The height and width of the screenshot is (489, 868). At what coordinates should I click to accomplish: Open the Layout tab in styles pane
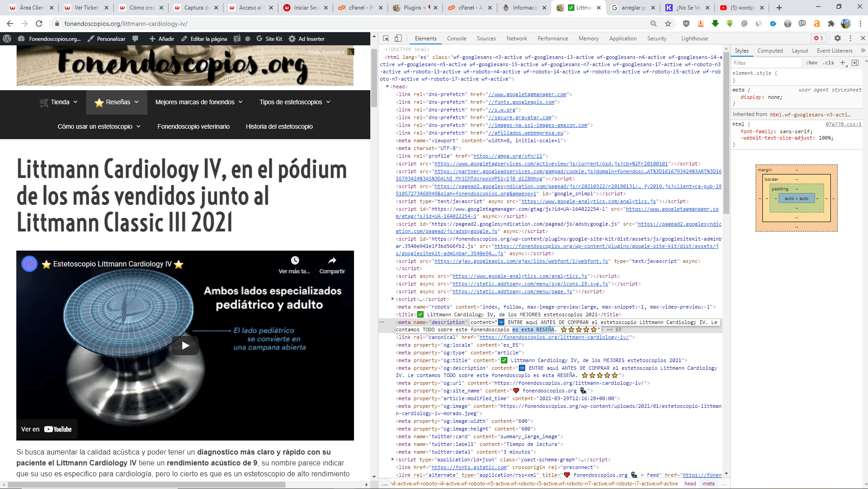click(x=800, y=51)
